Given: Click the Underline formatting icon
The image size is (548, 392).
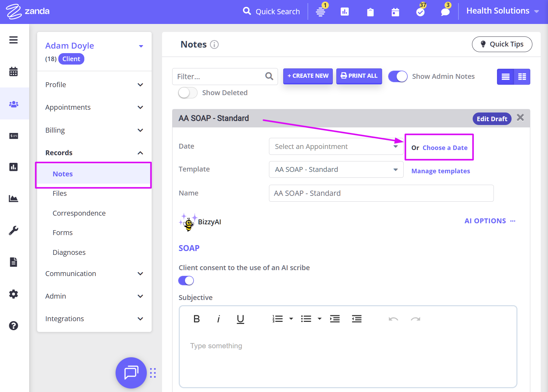Looking at the screenshot, I should point(240,319).
